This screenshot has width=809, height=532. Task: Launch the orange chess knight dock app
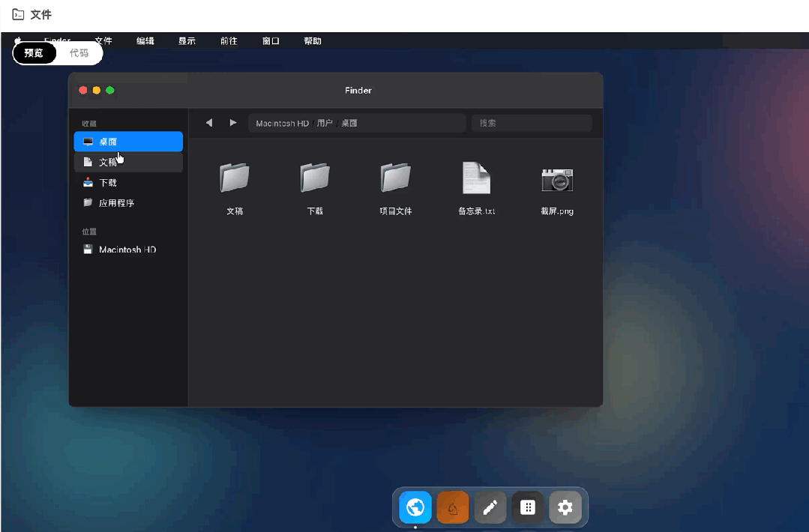[x=453, y=508]
